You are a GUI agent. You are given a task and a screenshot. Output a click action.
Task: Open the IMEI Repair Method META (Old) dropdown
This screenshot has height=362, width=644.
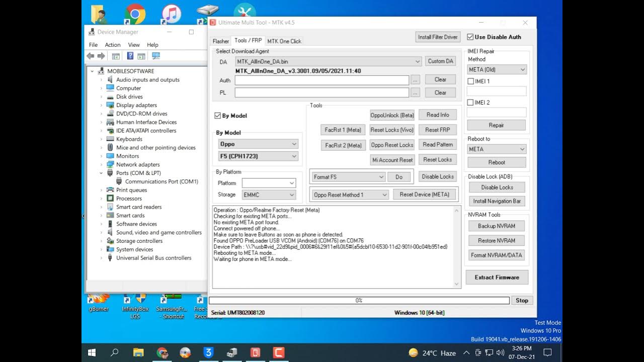497,70
